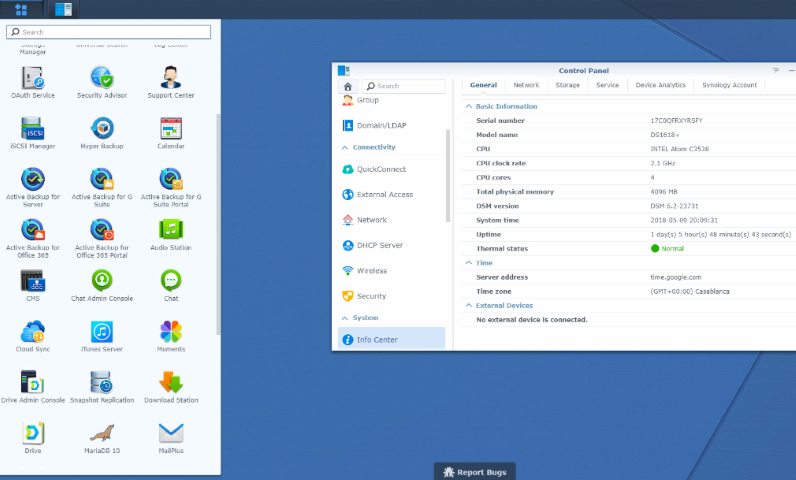
Task: Select Domain/LDAP in sidebar
Action: pos(391,125)
